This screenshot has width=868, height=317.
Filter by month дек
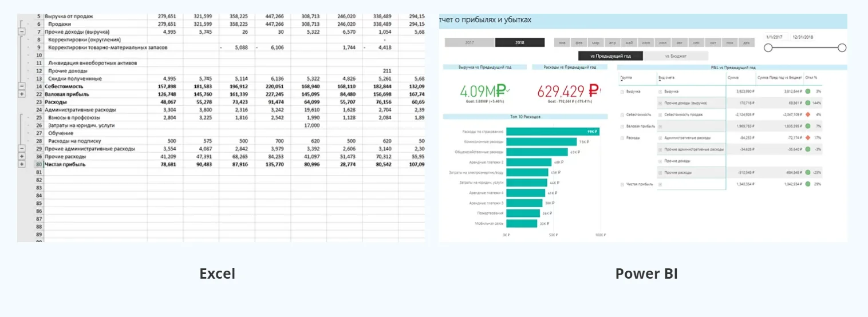coord(746,43)
